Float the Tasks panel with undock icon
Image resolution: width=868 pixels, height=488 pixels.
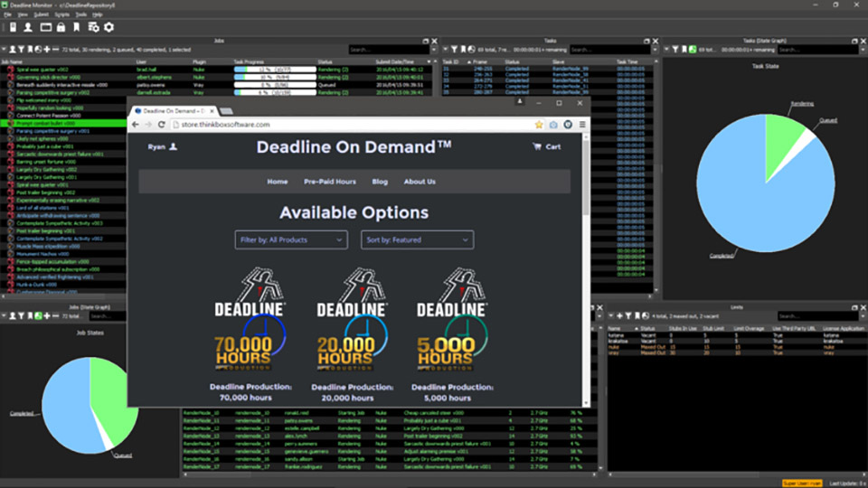click(x=646, y=41)
